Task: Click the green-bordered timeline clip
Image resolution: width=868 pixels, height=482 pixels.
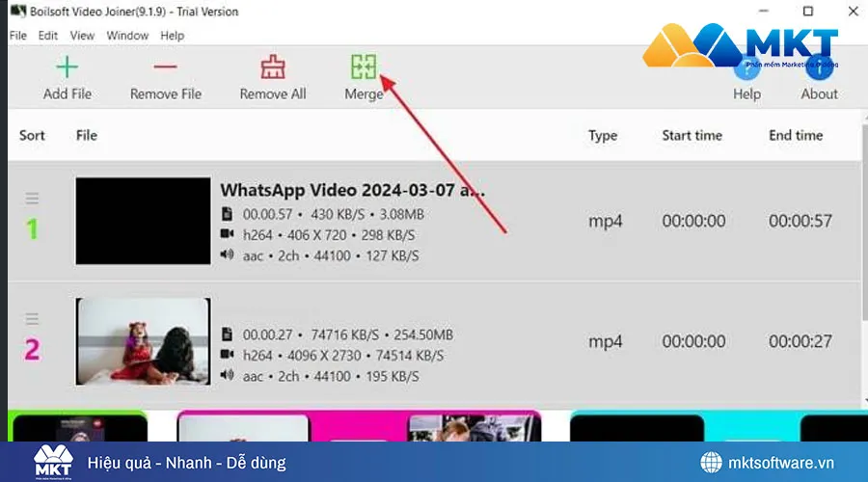Action: click(x=77, y=426)
